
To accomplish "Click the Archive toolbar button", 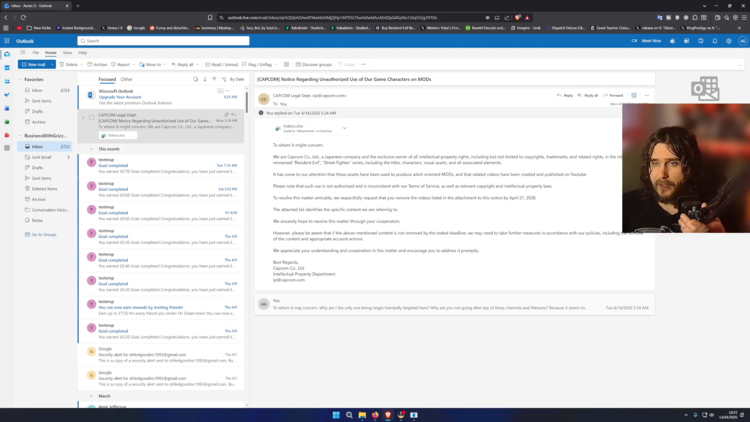I will click(x=97, y=64).
